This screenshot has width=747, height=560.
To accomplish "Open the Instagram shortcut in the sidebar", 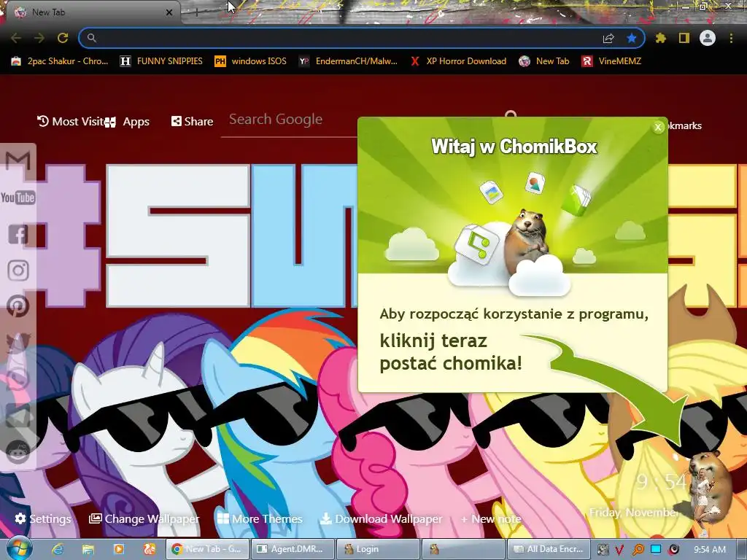I will tap(18, 270).
